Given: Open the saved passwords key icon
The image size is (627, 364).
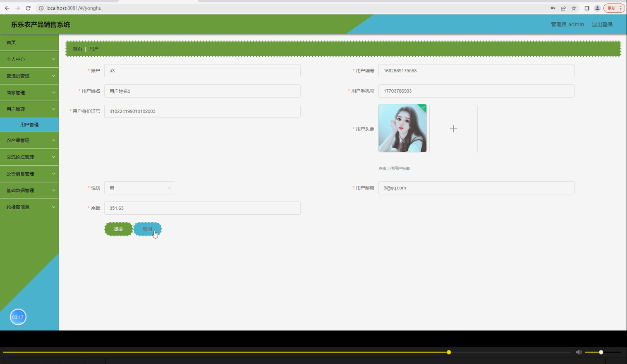Looking at the screenshot, I should [x=553, y=8].
